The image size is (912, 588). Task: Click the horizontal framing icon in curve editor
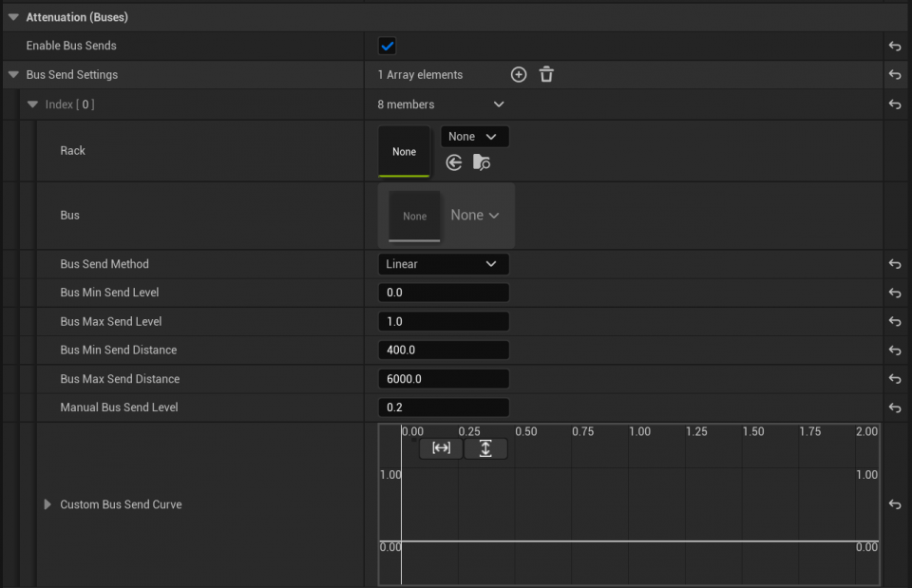[441, 448]
